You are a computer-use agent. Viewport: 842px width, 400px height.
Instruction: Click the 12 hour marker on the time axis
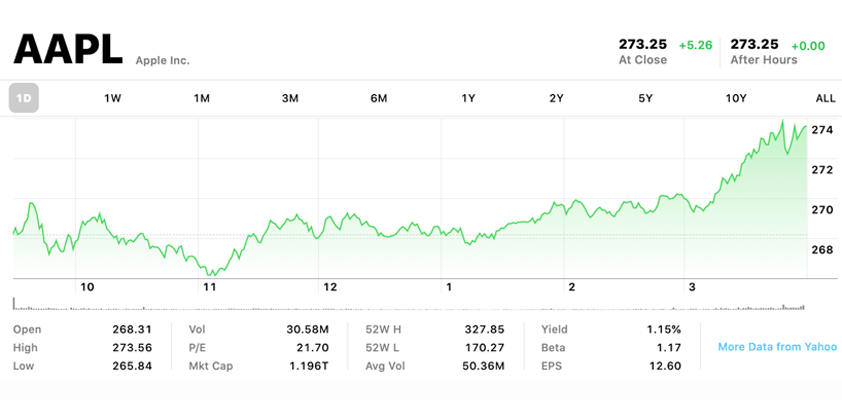[x=330, y=287]
